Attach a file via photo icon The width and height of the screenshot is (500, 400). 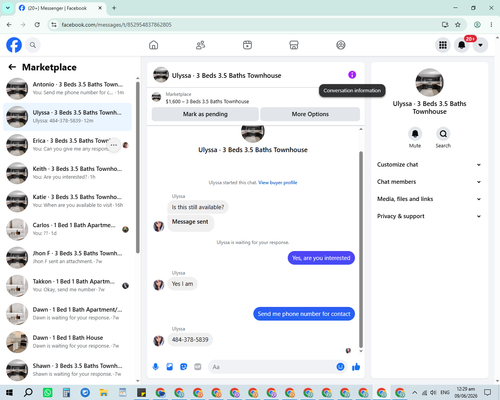(x=170, y=367)
